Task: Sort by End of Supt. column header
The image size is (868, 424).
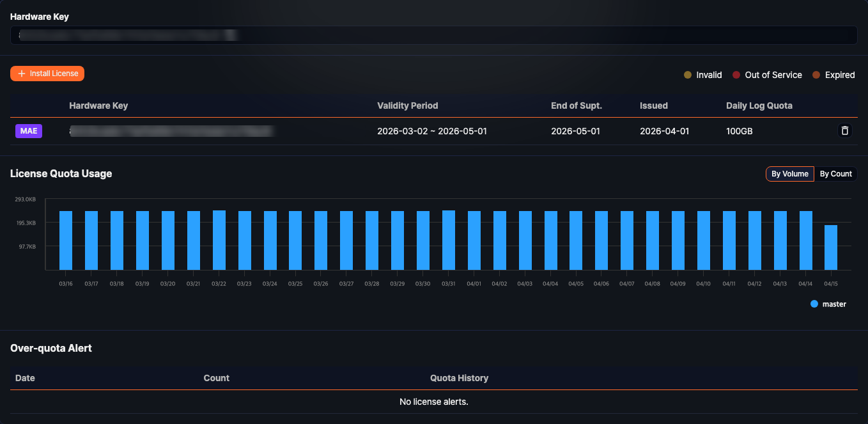Action: (576, 106)
